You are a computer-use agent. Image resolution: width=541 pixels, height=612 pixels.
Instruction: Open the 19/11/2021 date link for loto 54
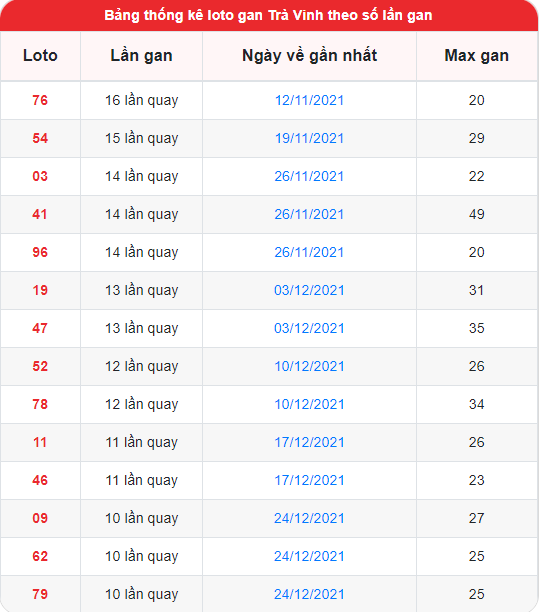pyautogui.click(x=309, y=138)
